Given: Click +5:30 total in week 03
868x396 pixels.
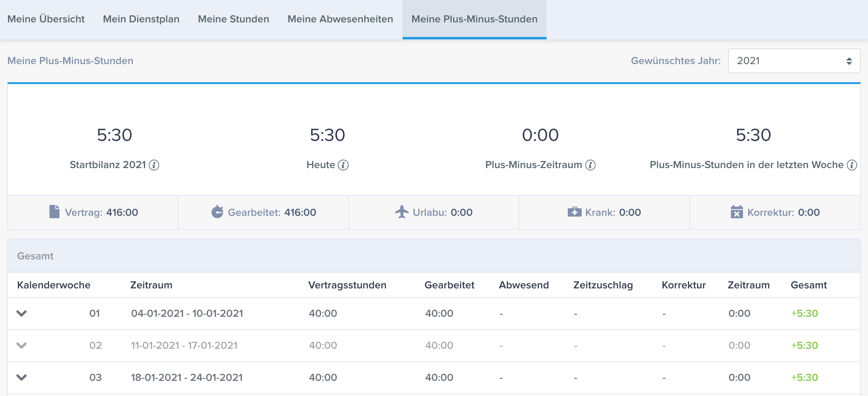Looking at the screenshot, I should coord(804,378).
